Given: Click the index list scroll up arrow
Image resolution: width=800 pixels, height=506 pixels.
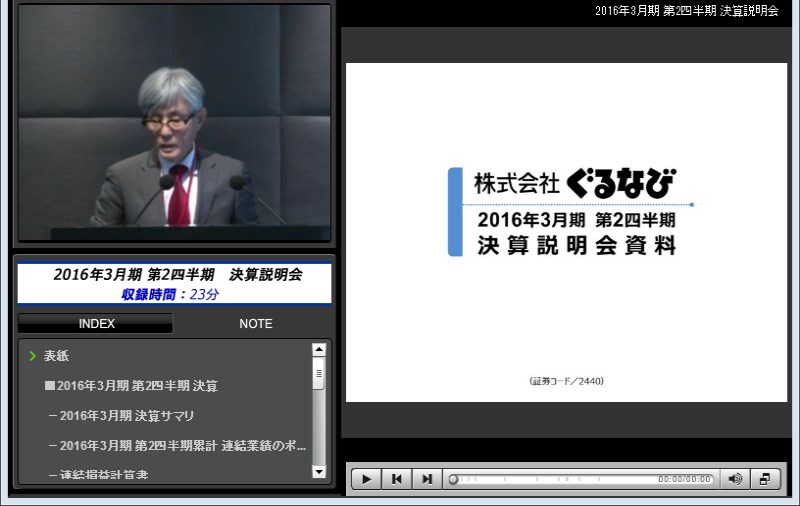Looking at the screenshot, I should click(319, 349).
